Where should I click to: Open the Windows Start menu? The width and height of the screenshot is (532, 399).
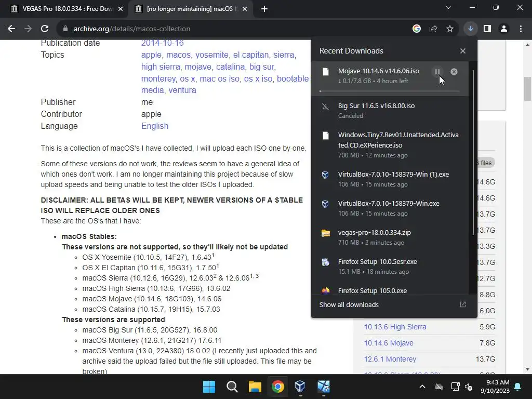(x=209, y=387)
